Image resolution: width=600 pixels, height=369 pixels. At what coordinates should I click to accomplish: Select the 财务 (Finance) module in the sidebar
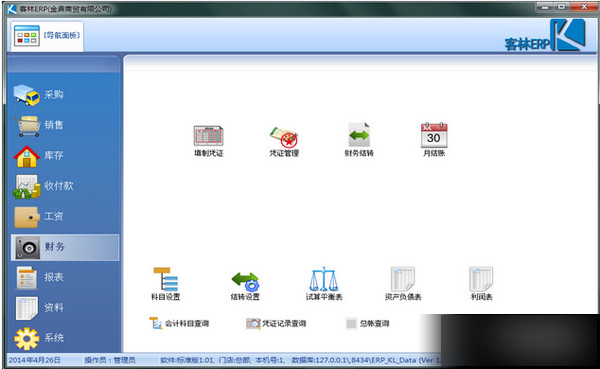65,247
